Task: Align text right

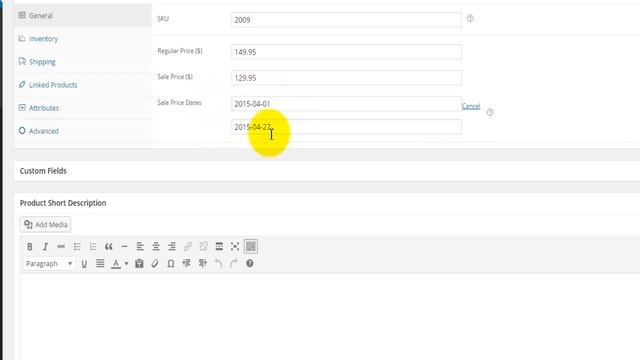Action: click(x=172, y=247)
